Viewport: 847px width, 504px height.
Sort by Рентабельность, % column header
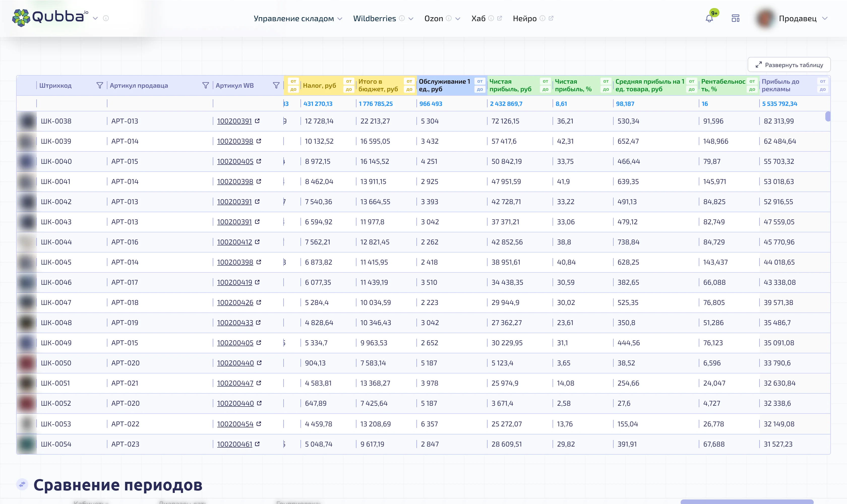(x=723, y=85)
